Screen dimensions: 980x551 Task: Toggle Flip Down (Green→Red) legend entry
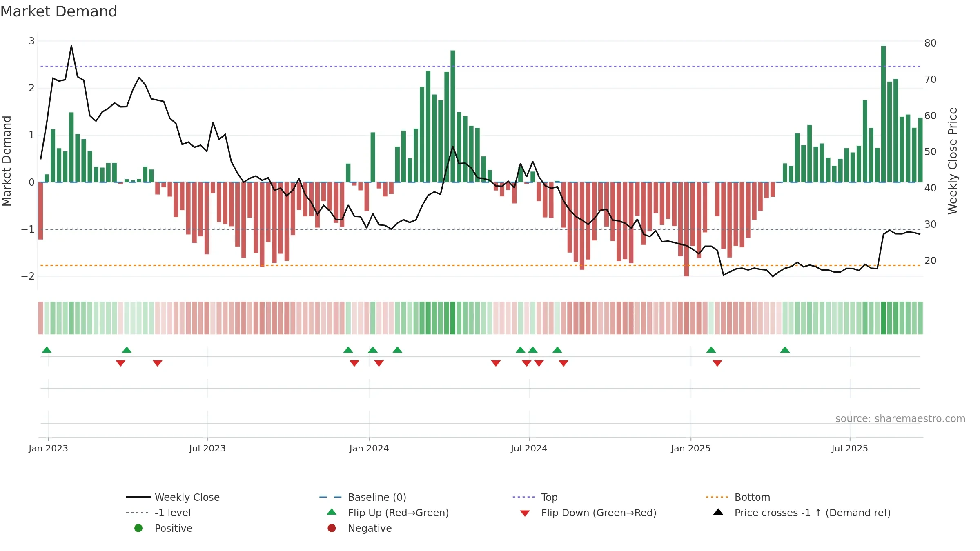[x=588, y=513]
